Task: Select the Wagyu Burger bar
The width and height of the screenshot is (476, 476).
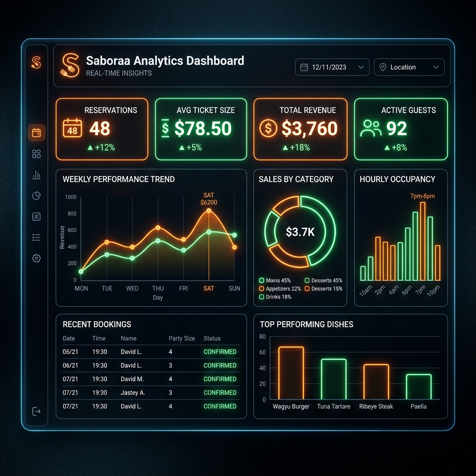Action: pos(291,373)
